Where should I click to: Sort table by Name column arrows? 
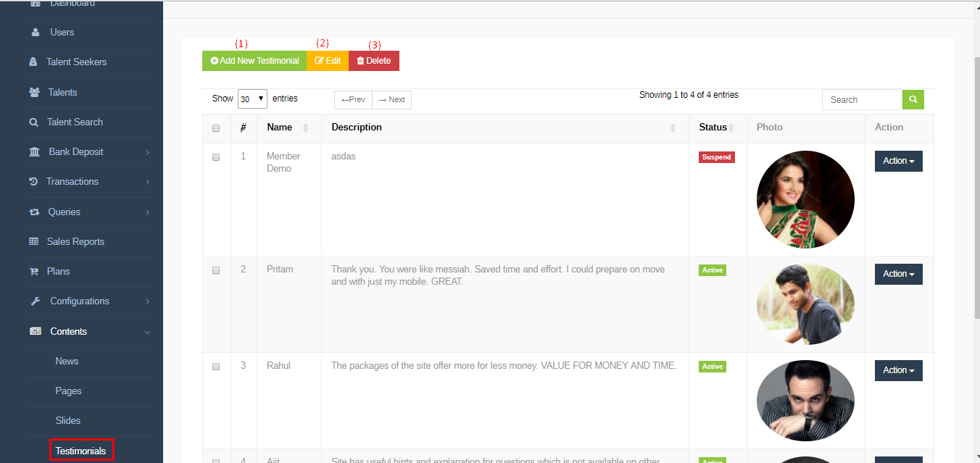coord(305,128)
